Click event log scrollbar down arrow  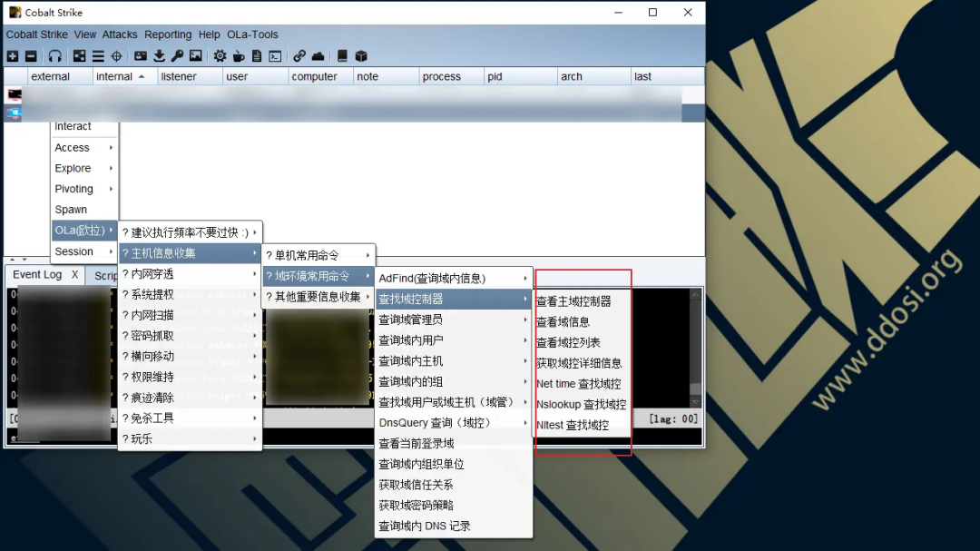(696, 401)
